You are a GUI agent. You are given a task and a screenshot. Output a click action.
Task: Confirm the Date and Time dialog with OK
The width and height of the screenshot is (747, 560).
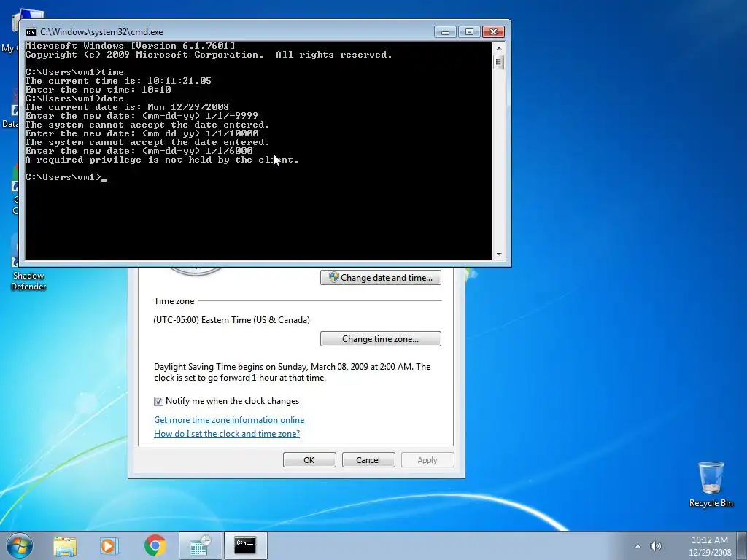pos(309,460)
